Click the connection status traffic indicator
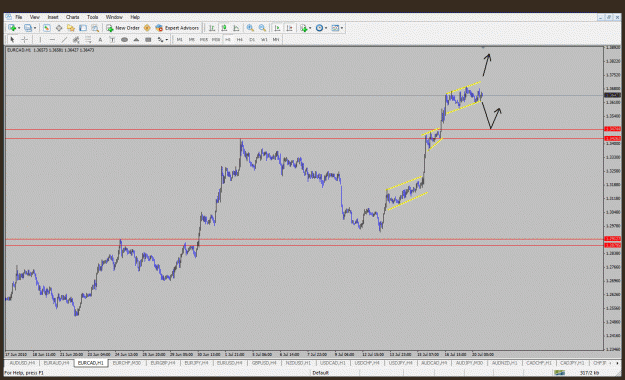Image resolution: width=625 pixels, height=380 pixels. point(559,373)
